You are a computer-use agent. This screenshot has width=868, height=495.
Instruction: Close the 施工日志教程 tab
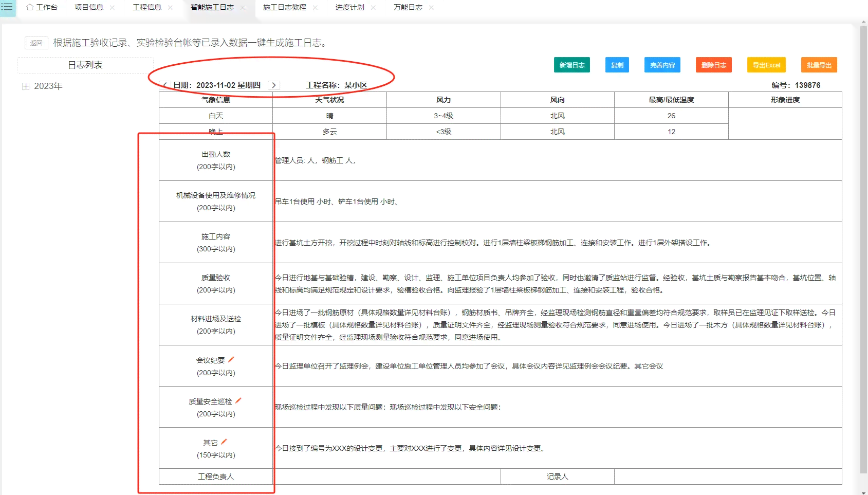pos(315,8)
